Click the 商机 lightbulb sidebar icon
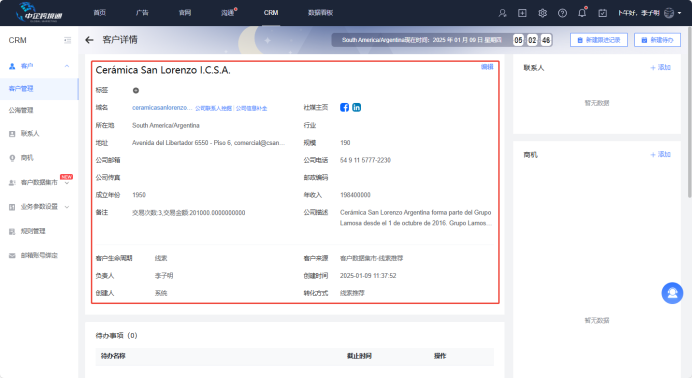 point(12,158)
